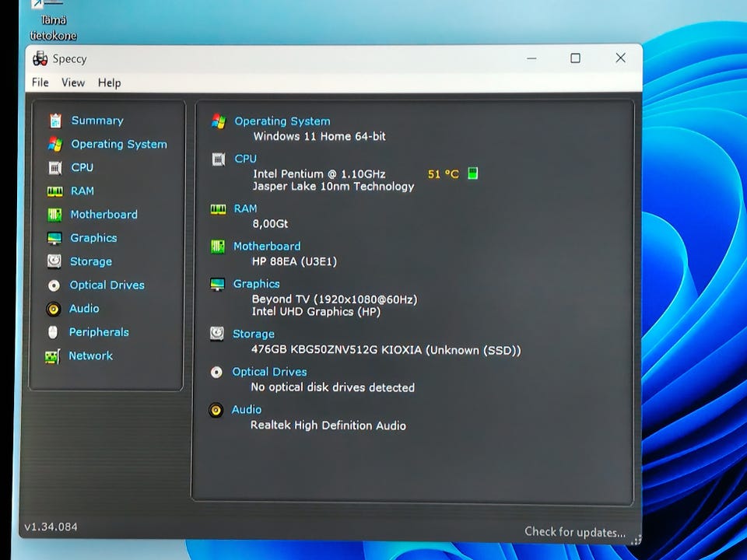
Task: Click the RAM icon in summary panel
Action: pos(218,209)
